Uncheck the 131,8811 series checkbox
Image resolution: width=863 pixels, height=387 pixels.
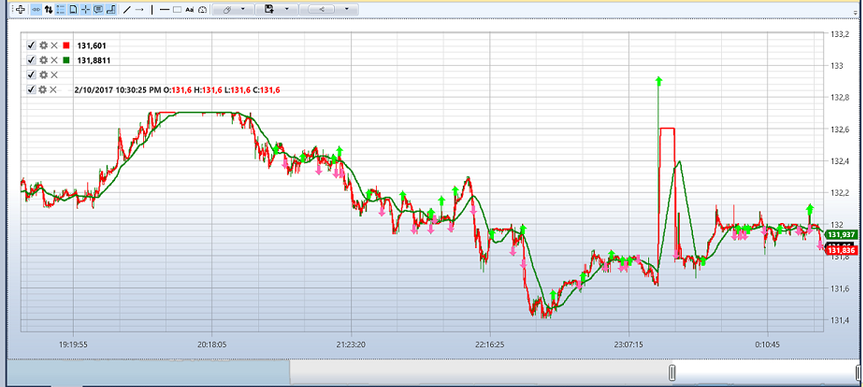click(31, 61)
